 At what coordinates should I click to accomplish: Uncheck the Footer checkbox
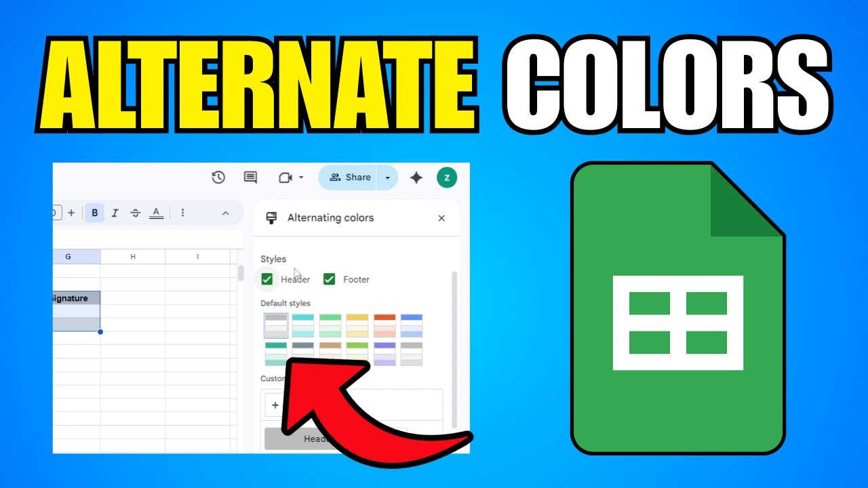[330, 279]
